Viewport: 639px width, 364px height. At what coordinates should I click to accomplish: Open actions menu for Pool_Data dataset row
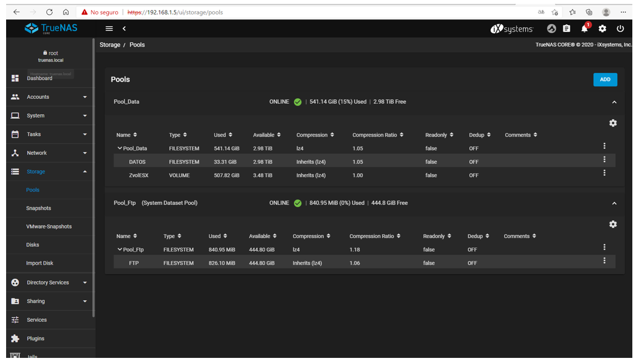coord(605,146)
